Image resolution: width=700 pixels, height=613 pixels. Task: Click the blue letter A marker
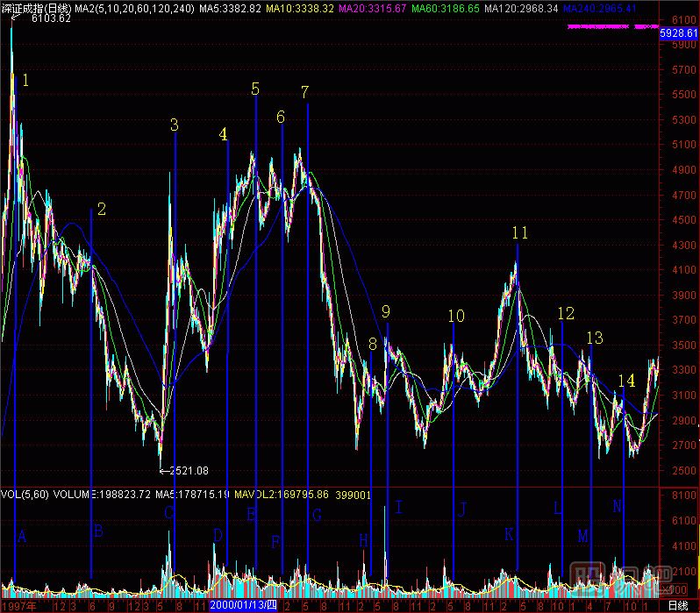coord(23,537)
